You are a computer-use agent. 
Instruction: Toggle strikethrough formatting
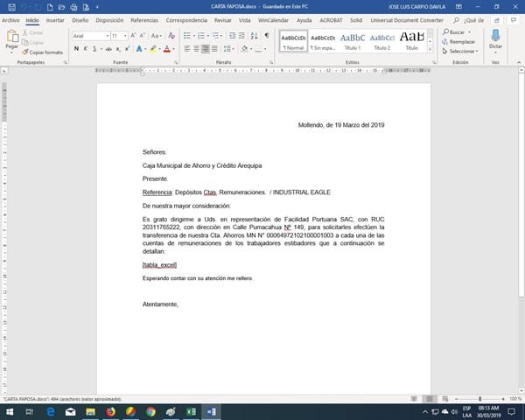click(x=108, y=49)
